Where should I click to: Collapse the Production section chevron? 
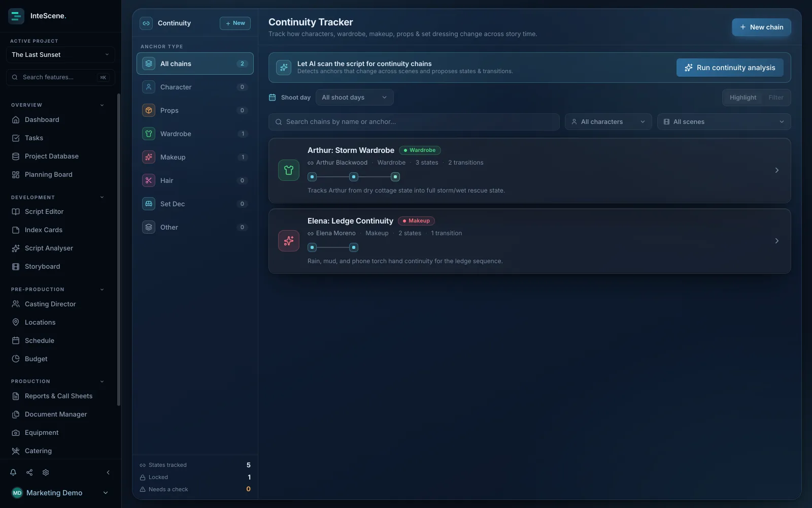click(102, 382)
